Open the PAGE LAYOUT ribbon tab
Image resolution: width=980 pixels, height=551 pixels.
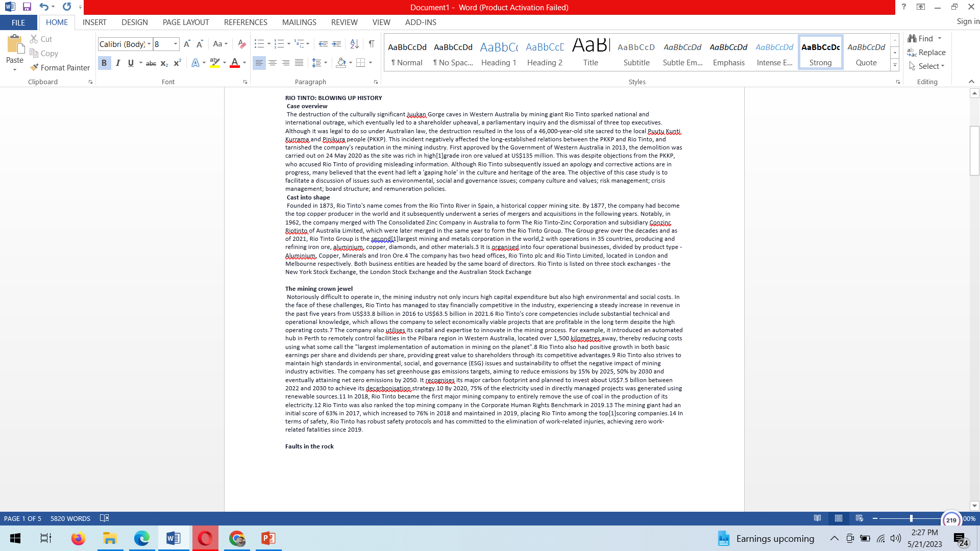(186, 22)
